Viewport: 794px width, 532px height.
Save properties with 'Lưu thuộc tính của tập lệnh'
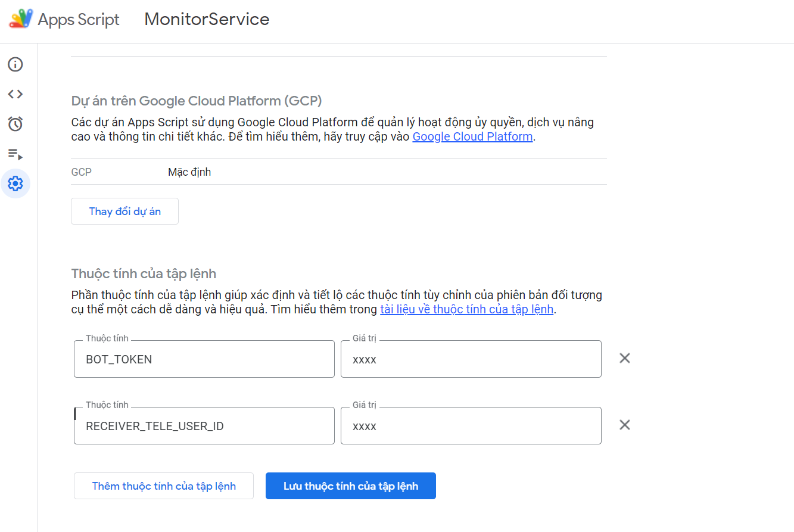(x=350, y=486)
